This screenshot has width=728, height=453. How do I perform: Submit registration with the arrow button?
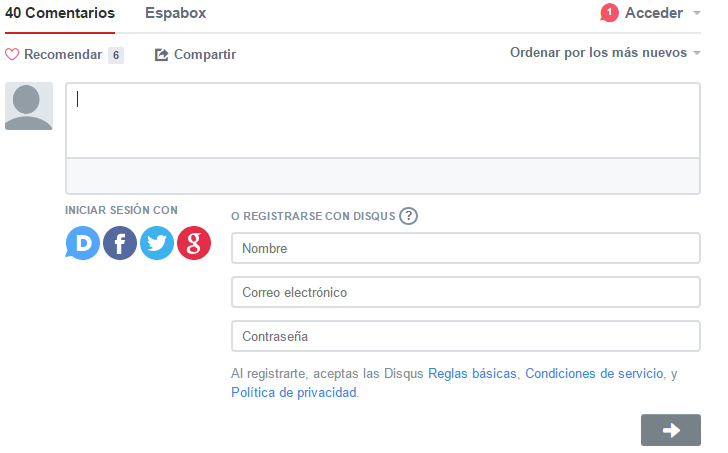coord(671,430)
